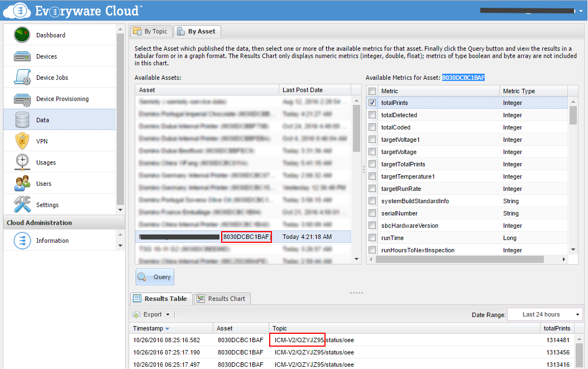This screenshot has width=588, height=369.
Task: Enable the targetTotalPrints checkbox
Action: pos(372,164)
